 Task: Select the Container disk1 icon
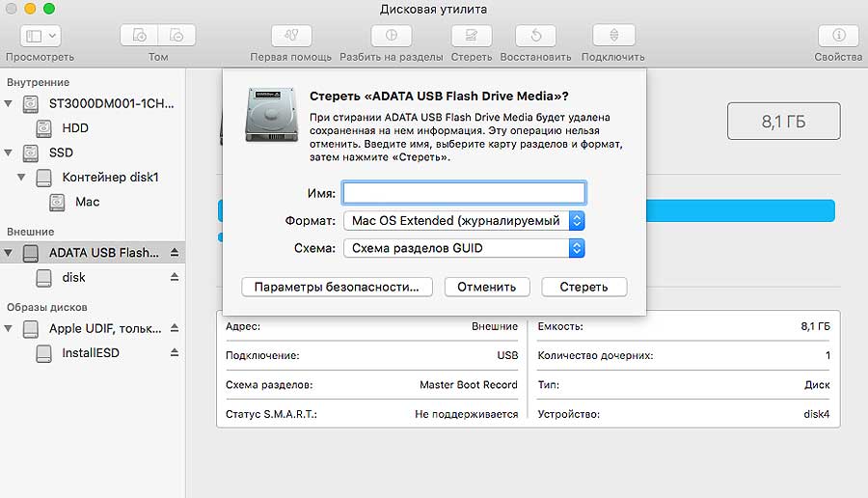[43, 178]
